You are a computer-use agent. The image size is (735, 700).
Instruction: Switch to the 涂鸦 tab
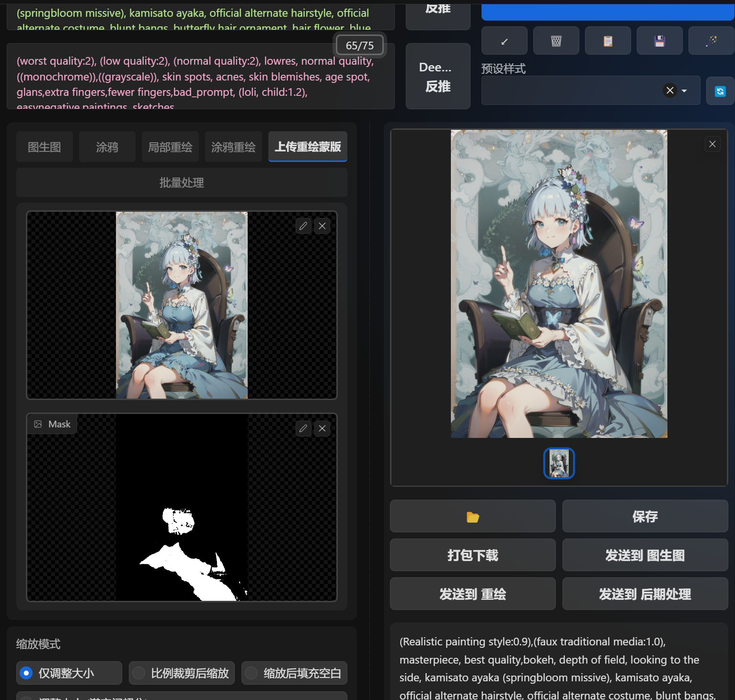coord(107,147)
